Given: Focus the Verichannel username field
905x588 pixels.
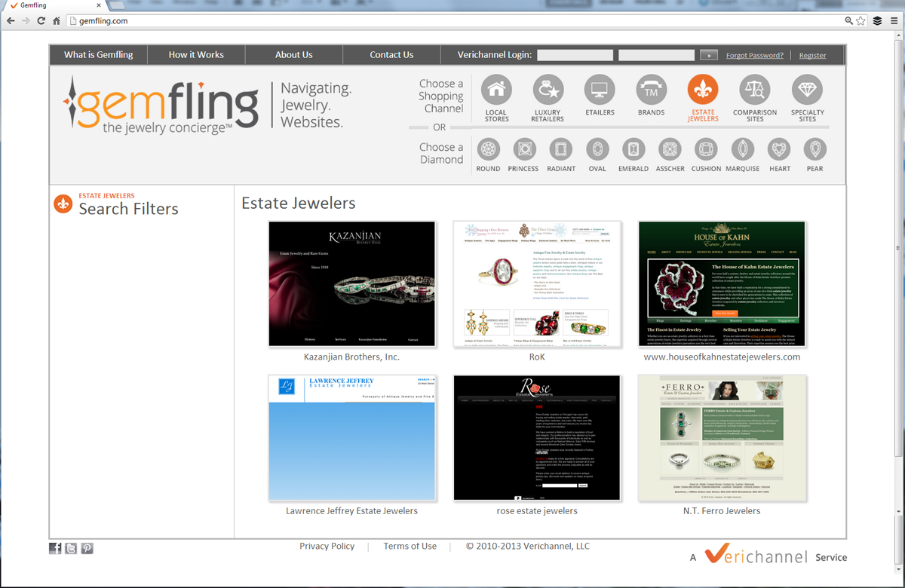Looking at the screenshot, I should [x=575, y=55].
